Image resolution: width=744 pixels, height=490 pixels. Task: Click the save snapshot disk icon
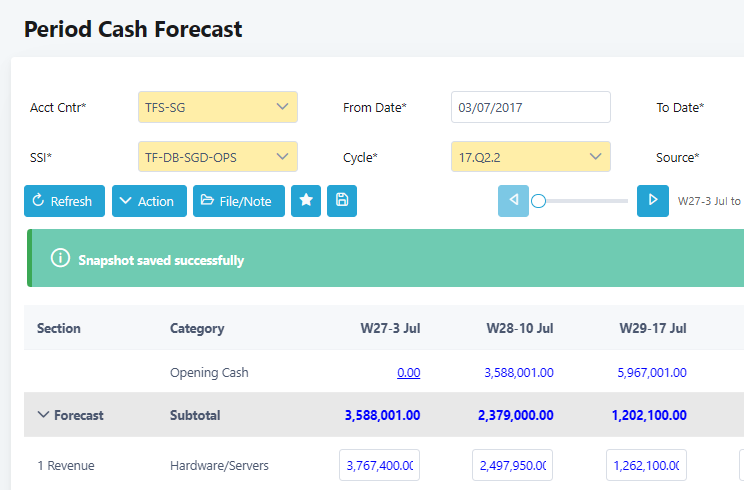click(342, 201)
